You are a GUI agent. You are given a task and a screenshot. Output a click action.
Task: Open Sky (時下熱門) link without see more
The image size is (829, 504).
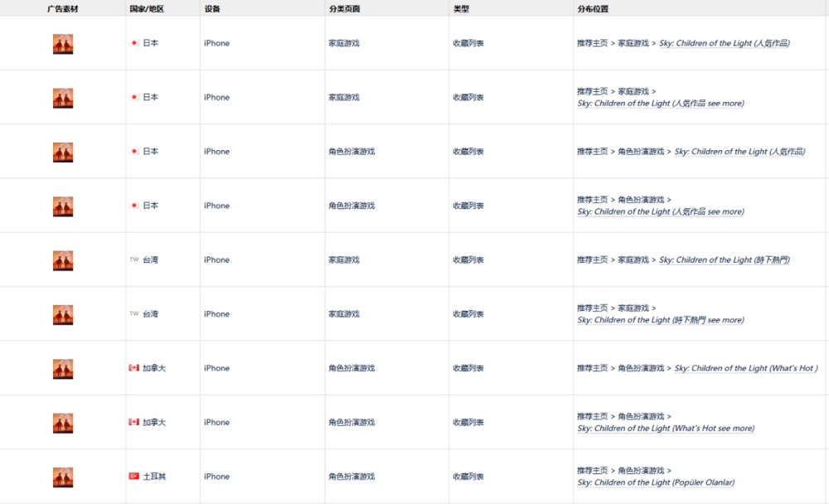coord(724,259)
